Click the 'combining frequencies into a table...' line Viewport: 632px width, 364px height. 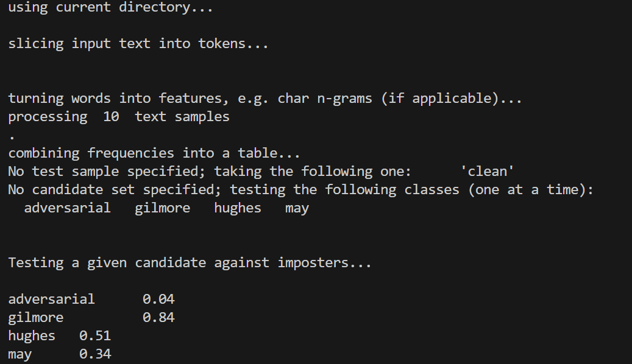tap(154, 153)
